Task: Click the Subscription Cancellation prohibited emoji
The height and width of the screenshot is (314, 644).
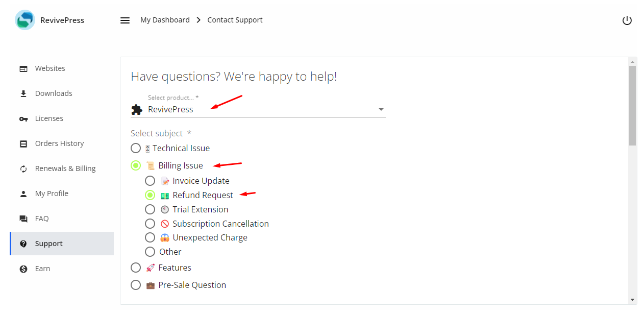Action: tap(165, 224)
